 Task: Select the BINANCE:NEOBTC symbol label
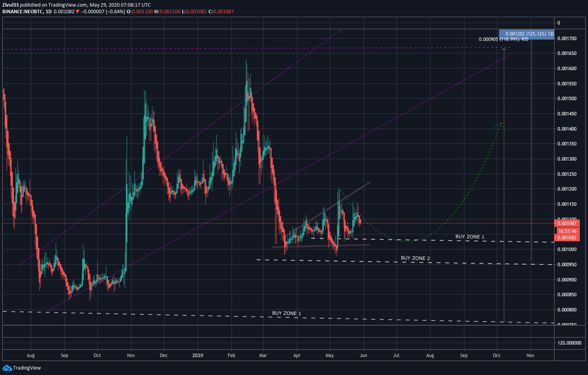coord(23,12)
